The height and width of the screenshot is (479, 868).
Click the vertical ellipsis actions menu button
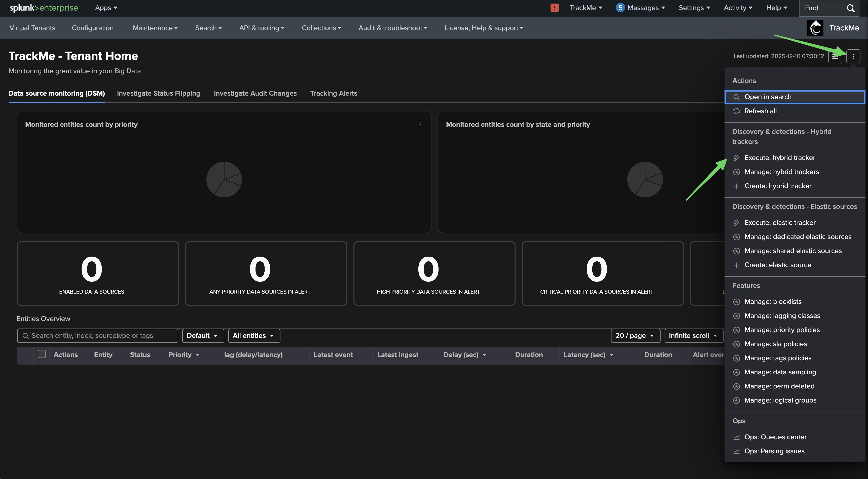pyautogui.click(x=853, y=56)
